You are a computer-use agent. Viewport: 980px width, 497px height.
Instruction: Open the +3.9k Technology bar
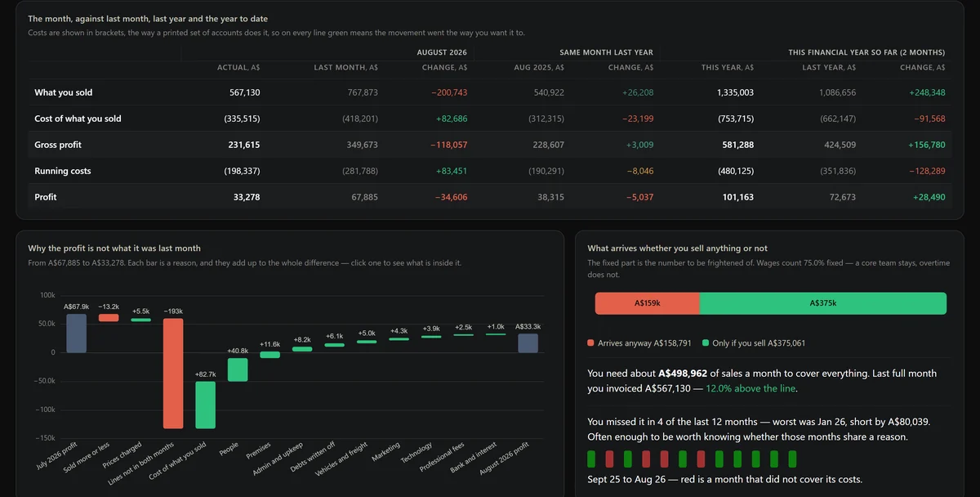[x=431, y=337]
